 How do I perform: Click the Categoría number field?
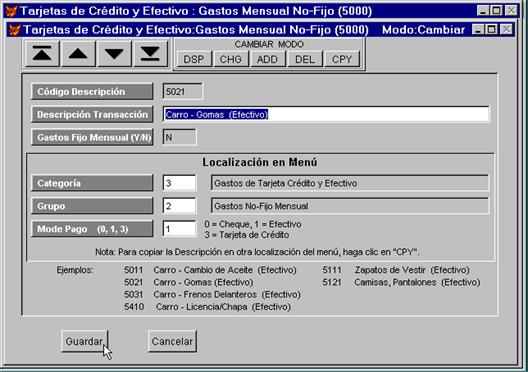179,183
